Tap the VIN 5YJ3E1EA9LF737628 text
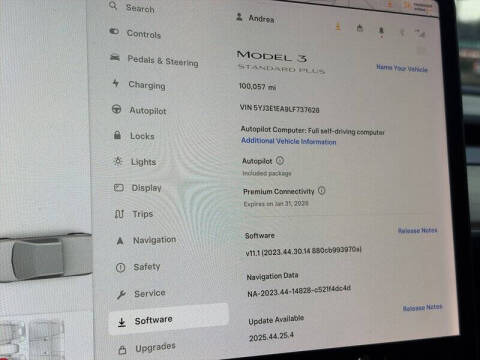 coord(279,108)
